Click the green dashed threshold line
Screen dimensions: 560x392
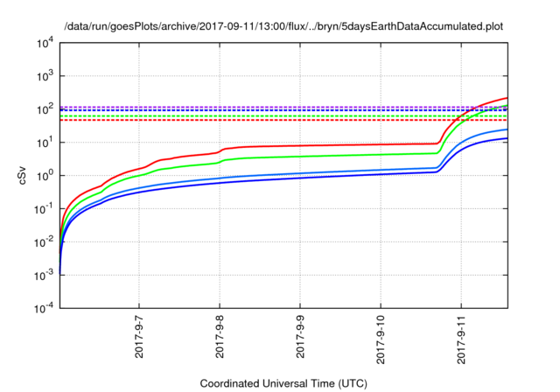[250, 116]
